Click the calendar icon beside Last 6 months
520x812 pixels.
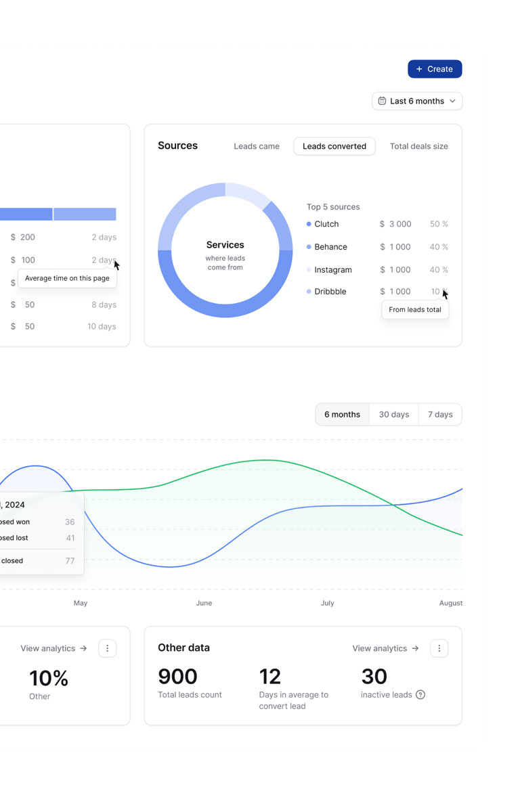pos(382,101)
